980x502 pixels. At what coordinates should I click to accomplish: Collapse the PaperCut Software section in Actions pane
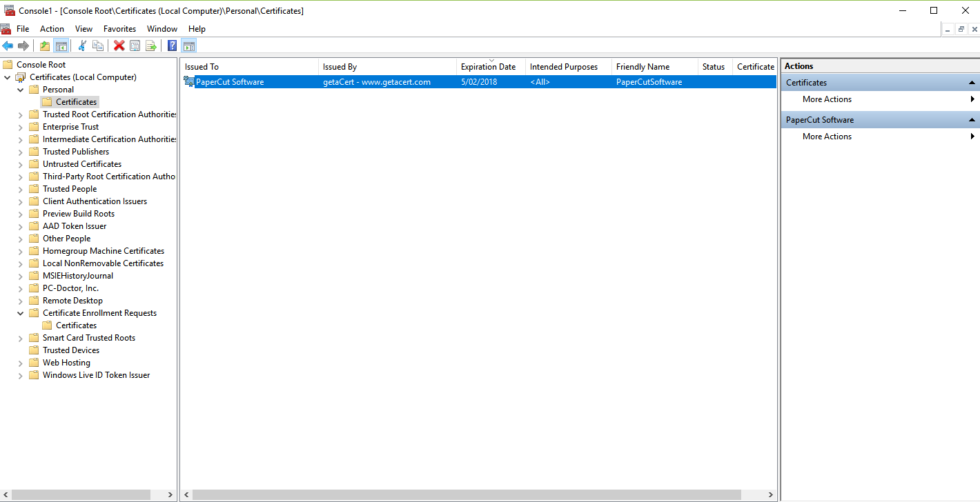(972, 120)
